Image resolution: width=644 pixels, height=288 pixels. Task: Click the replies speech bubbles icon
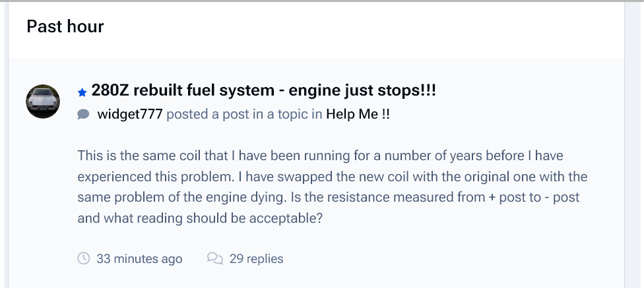(x=215, y=258)
